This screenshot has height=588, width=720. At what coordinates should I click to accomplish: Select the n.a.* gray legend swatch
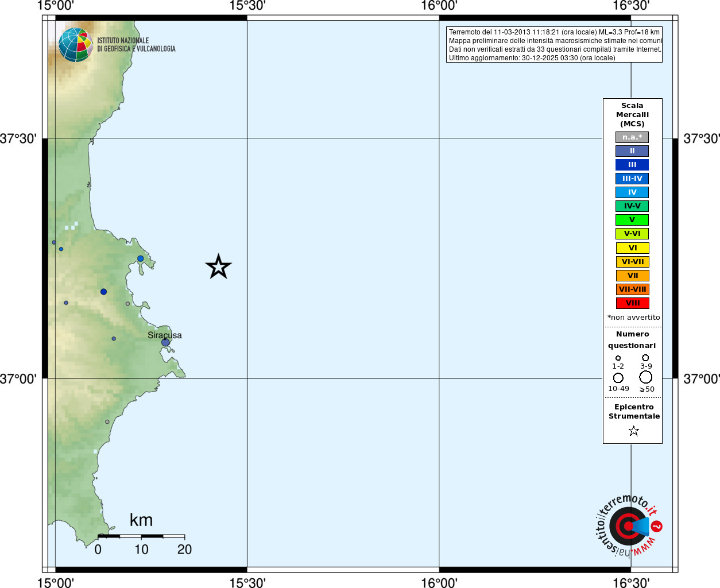[x=632, y=137]
